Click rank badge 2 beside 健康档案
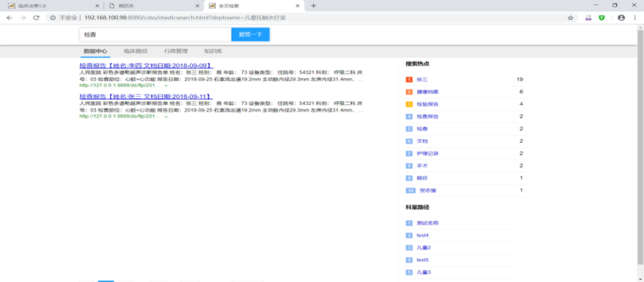Screen dimensions: 644x282 pyautogui.click(x=409, y=92)
